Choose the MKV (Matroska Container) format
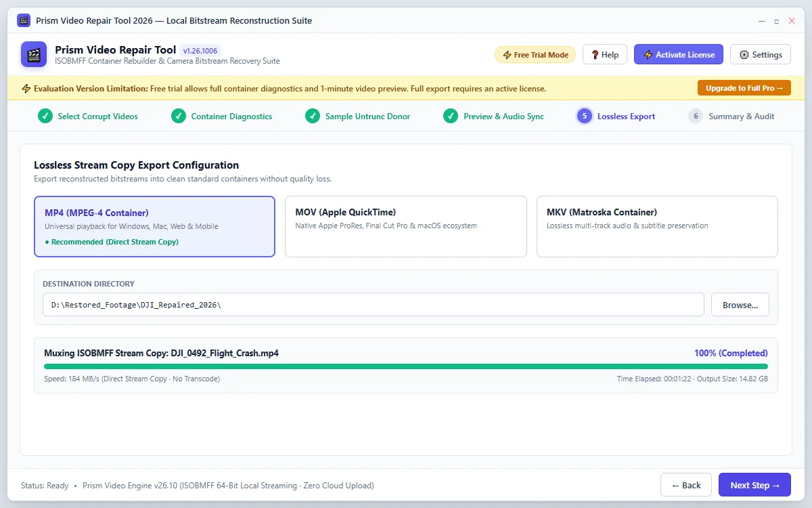Viewport: 812px width, 508px height. pyautogui.click(x=657, y=227)
